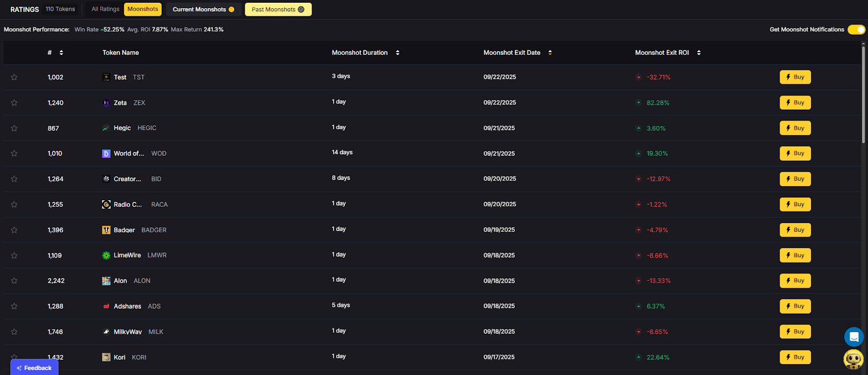Open Current Moonshots tab

tap(203, 9)
